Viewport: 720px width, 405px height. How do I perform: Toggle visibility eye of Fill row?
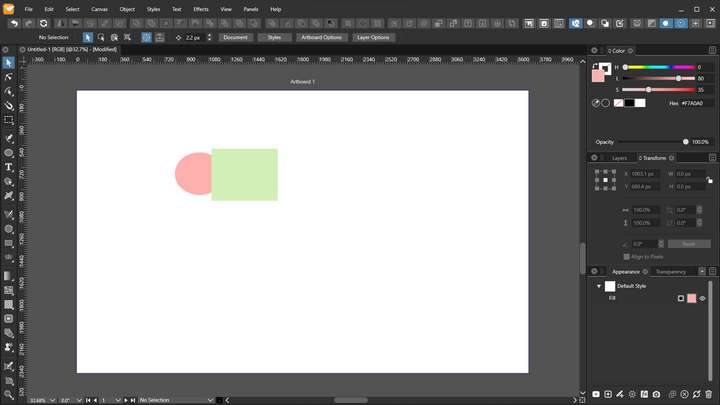[x=703, y=298]
